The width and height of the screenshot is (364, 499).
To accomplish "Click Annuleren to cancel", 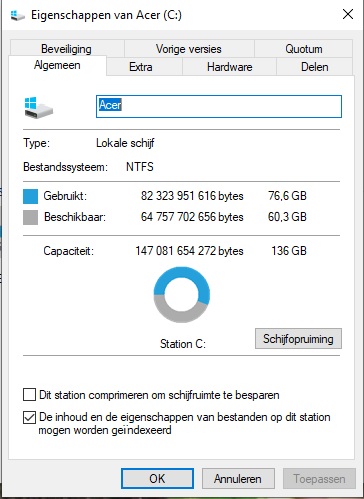I will [x=238, y=479].
